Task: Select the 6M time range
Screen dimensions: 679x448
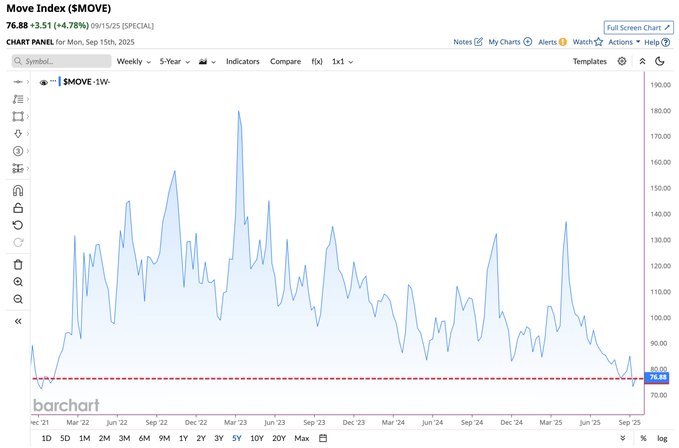Action: pyautogui.click(x=145, y=438)
